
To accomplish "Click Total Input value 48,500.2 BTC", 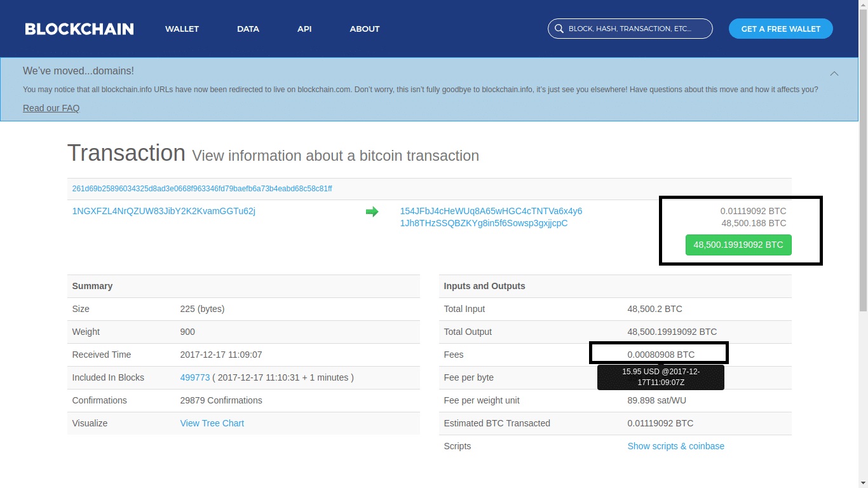I will pos(655,309).
